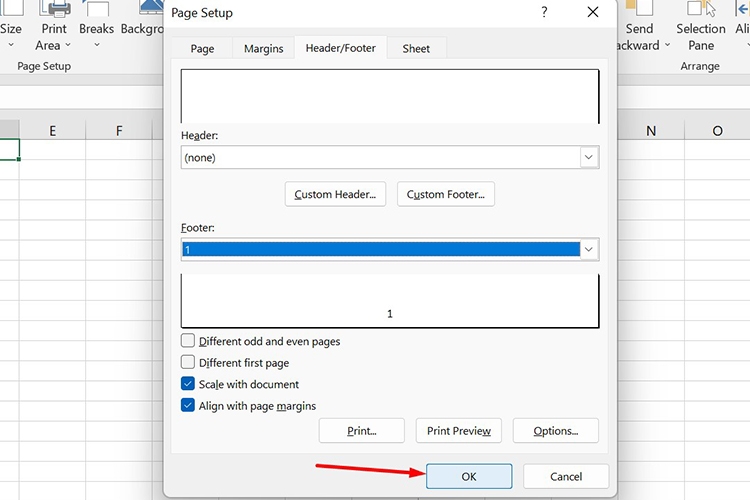The image size is (750, 500).
Task: Click the Send Backward icon
Action: coord(639,8)
